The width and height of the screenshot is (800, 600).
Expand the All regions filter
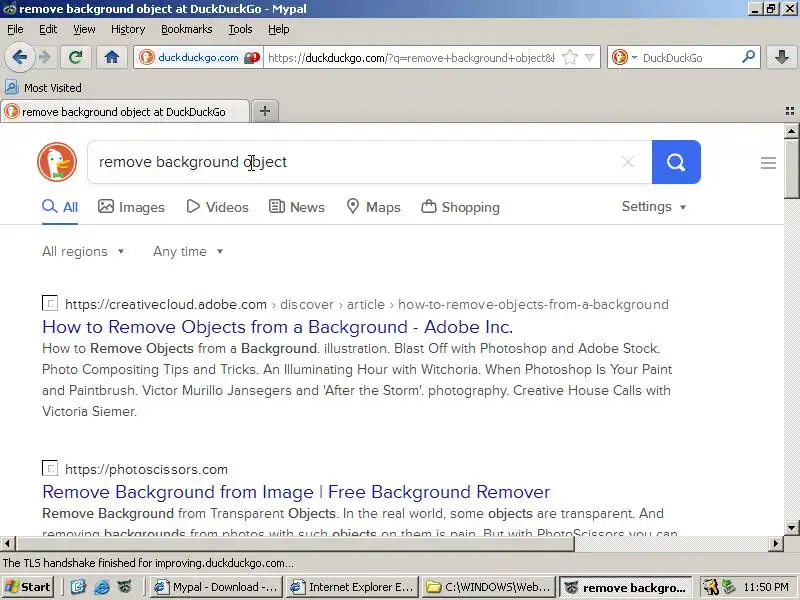(x=83, y=252)
